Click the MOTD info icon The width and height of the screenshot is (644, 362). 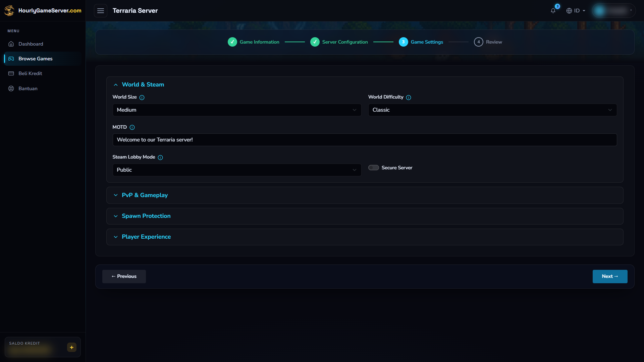coord(132,127)
